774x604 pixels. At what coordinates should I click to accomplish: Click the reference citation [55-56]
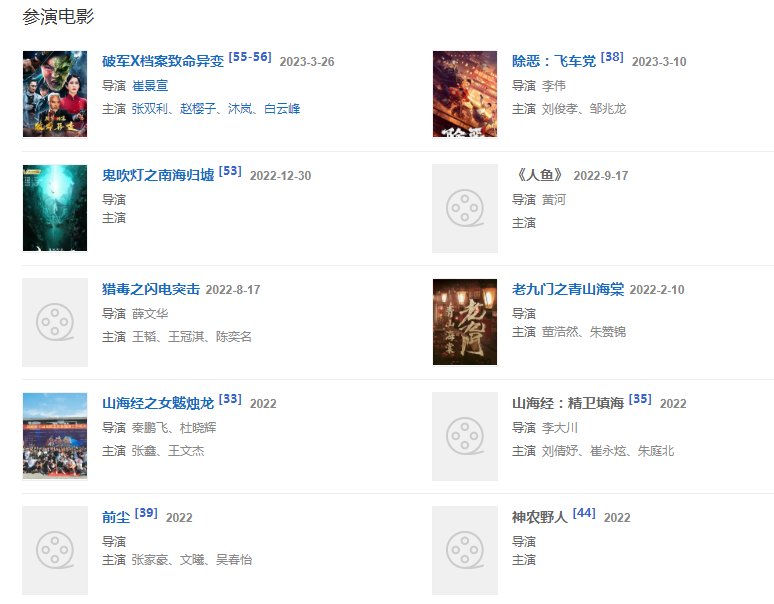pyautogui.click(x=250, y=57)
